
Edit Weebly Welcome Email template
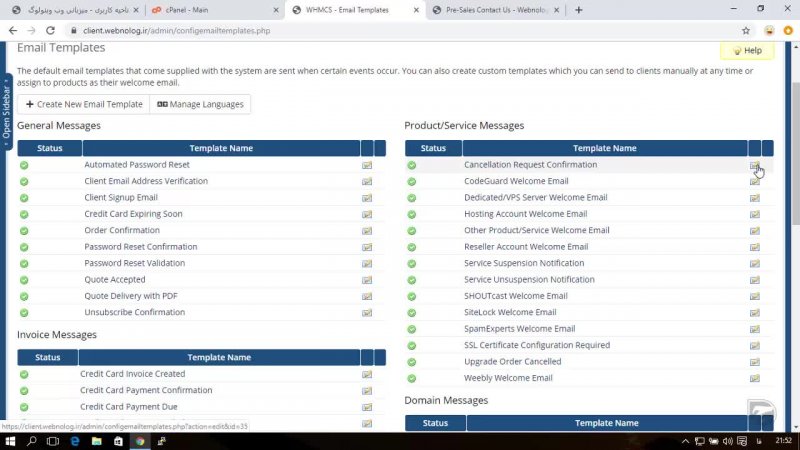(755, 378)
